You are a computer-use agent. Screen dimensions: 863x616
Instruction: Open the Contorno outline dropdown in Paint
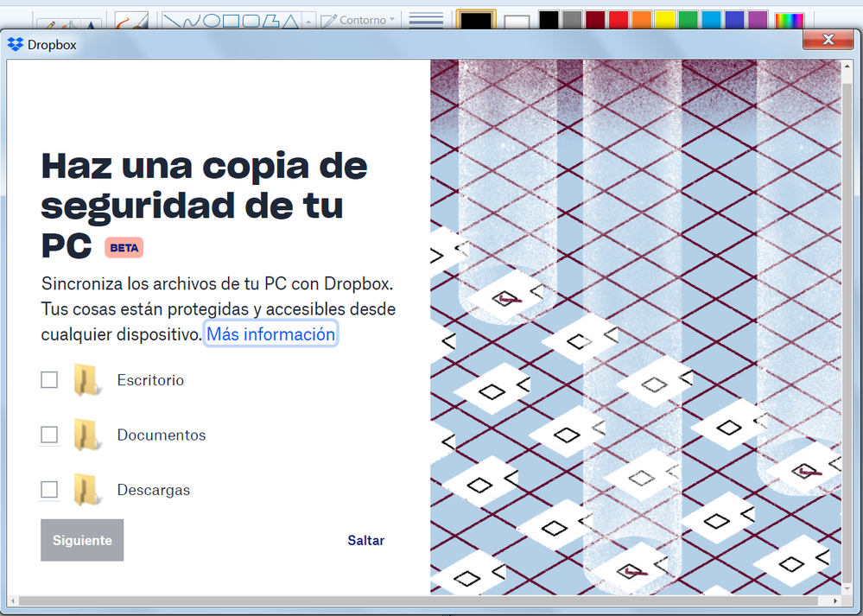click(358, 20)
